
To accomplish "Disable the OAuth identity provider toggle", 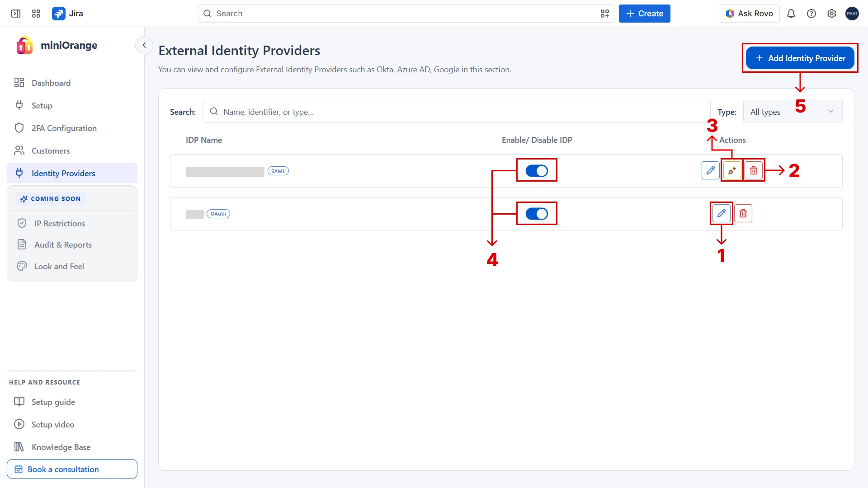I will 537,214.
